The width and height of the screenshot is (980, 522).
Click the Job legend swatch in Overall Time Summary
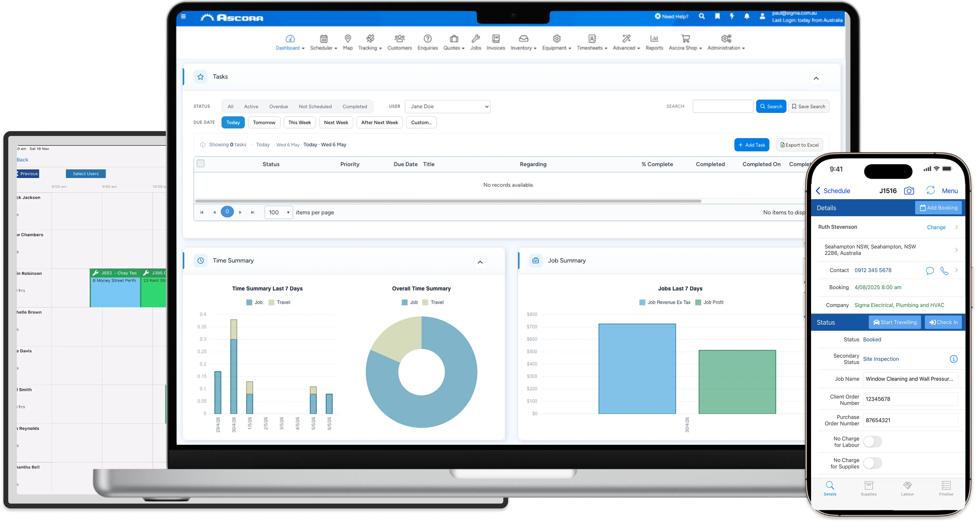(x=405, y=303)
